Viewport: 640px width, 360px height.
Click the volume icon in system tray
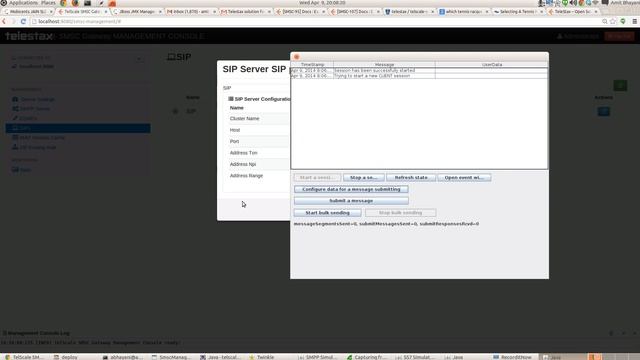click(x=573, y=3)
